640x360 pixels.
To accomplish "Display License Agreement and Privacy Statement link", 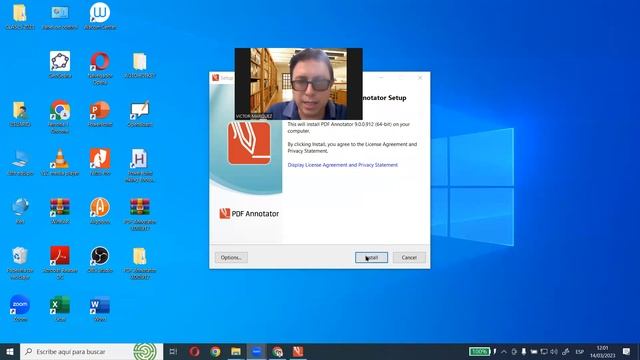I will click(342, 165).
